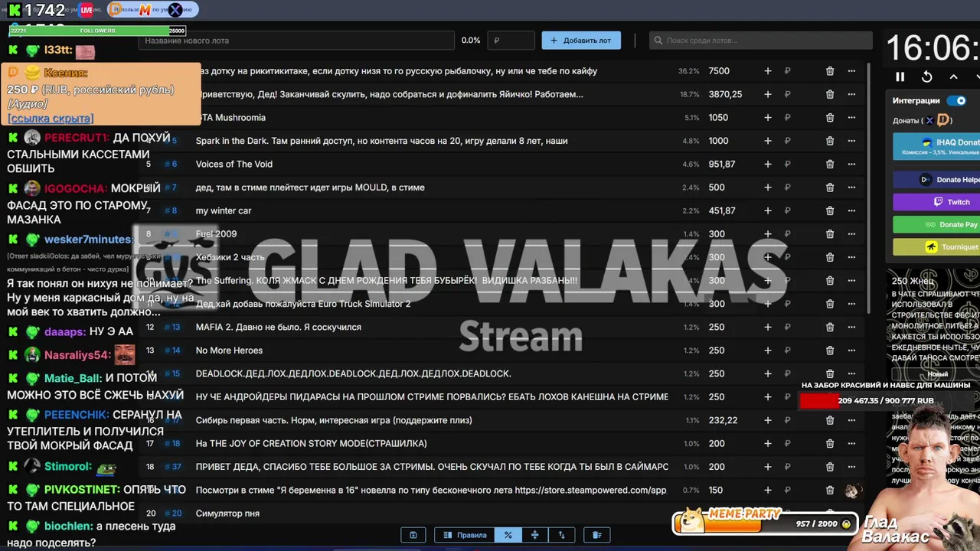The height and width of the screenshot is (551, 980).
Task: Open more options for No More Heroes
Action: (x=851, y=350)
